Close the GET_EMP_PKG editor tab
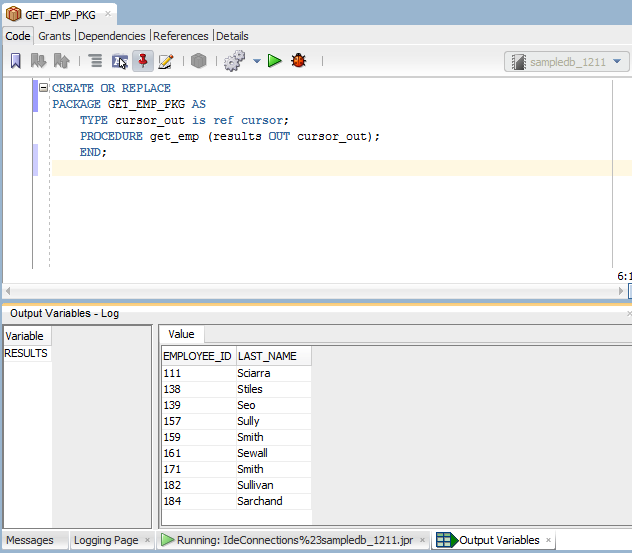This screenshot has width=632, height=553. [108, 14]
